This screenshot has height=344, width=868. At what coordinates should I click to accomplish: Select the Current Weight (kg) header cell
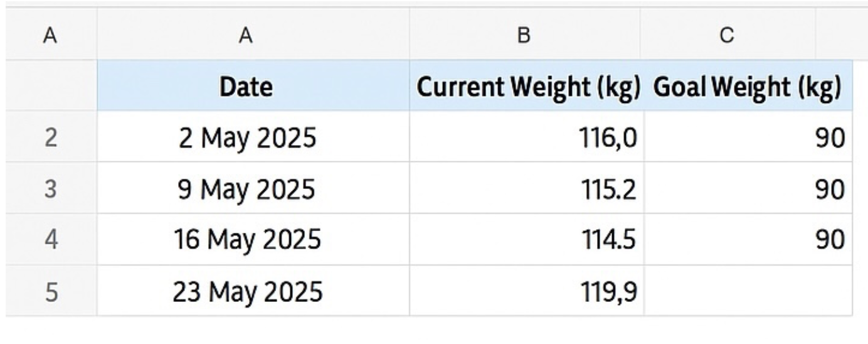point(527,86)
